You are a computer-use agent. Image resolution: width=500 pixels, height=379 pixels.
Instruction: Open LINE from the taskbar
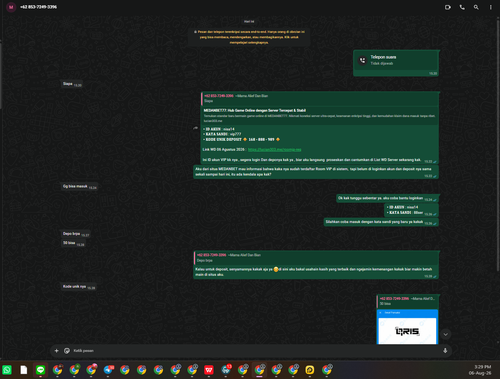pyautogui.click(x=41, y=370)
